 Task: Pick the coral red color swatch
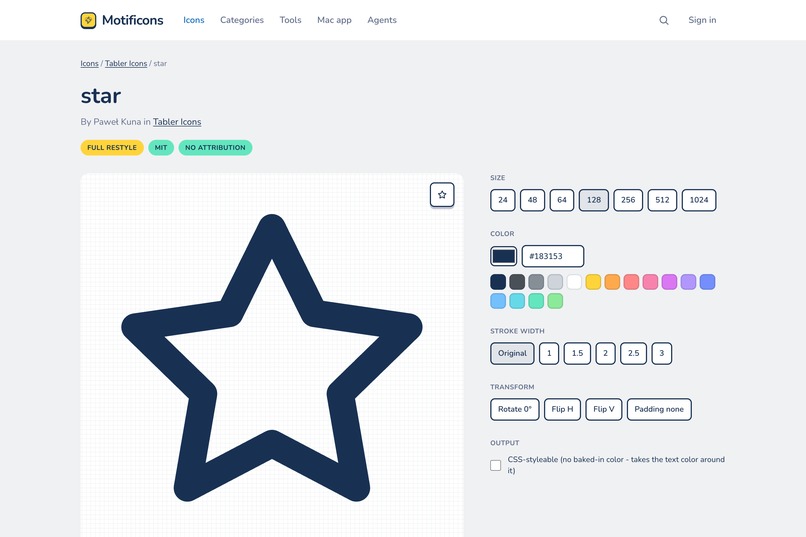[x=631, y=282]
